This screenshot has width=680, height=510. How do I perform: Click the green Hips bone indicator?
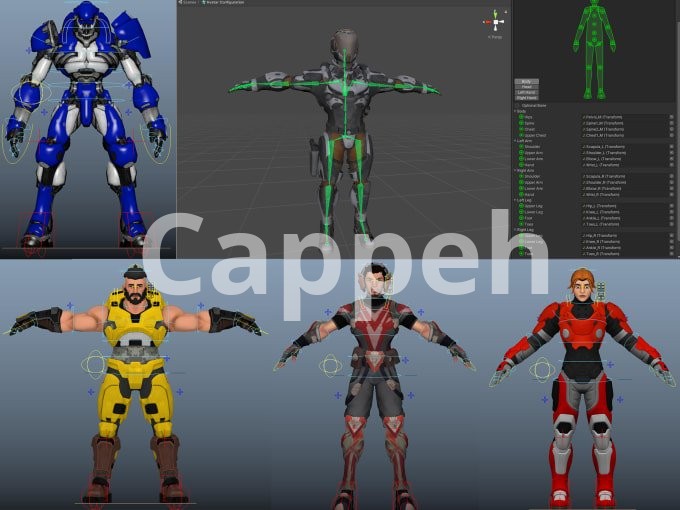tap(521, 117)
